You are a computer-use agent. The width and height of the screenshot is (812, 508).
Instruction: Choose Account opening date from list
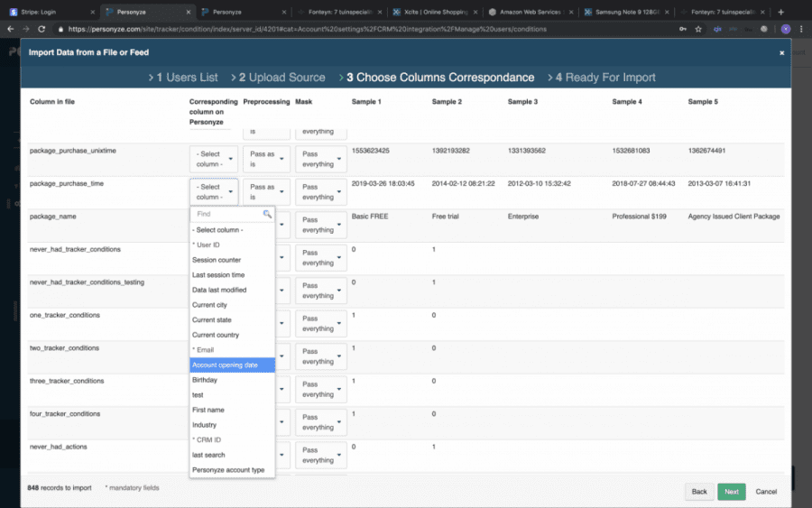[x=232, y=365]
